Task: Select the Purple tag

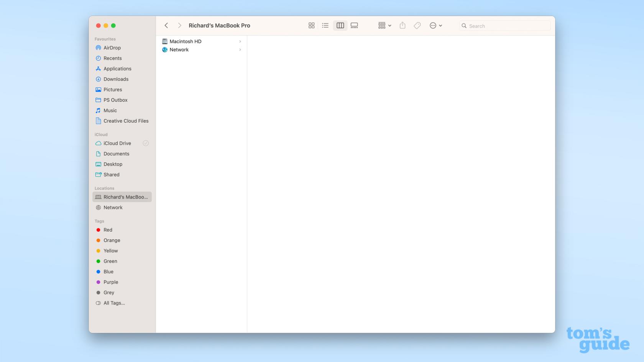Action: coord(122,282)
